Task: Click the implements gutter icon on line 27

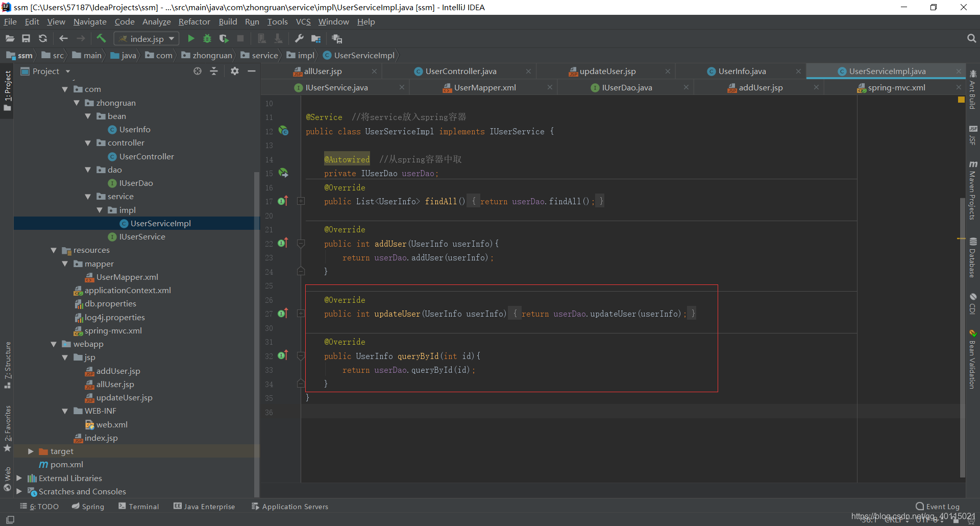Action: 283,313
